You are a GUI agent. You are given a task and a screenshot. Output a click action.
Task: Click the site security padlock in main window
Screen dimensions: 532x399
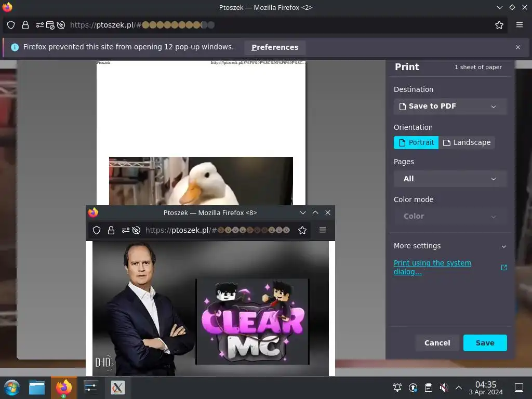click(25, 25)
